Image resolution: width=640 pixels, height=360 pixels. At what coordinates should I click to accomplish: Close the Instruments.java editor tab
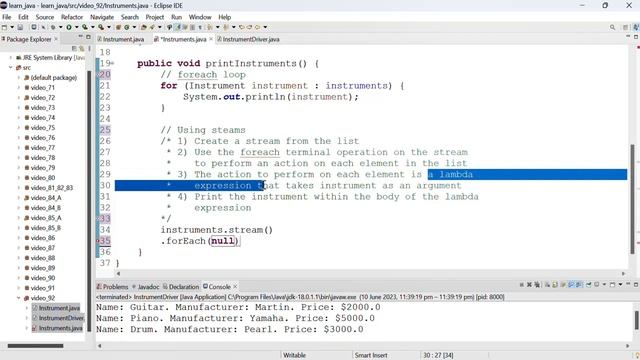211,39
